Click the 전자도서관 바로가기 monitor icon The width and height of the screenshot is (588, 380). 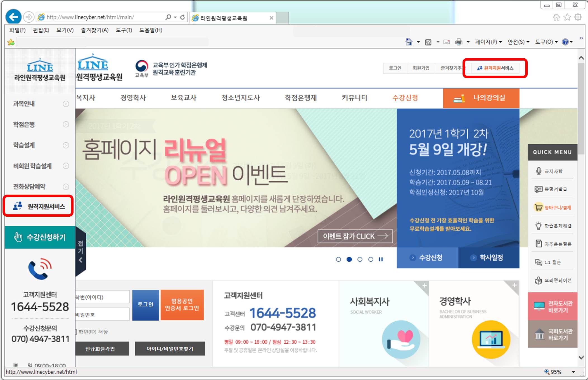click(x=539, y=306)
